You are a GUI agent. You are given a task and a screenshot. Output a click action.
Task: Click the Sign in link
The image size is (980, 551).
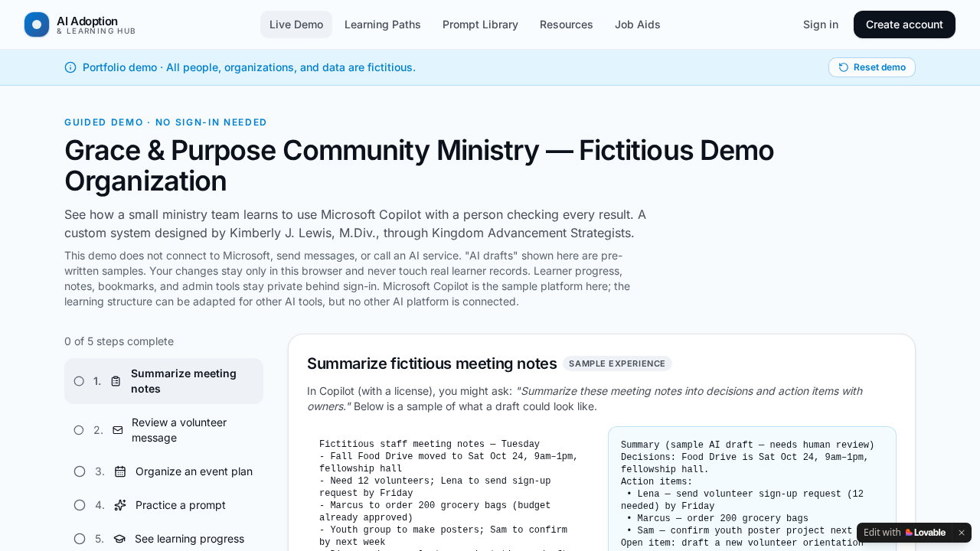(x=821, y=24)
